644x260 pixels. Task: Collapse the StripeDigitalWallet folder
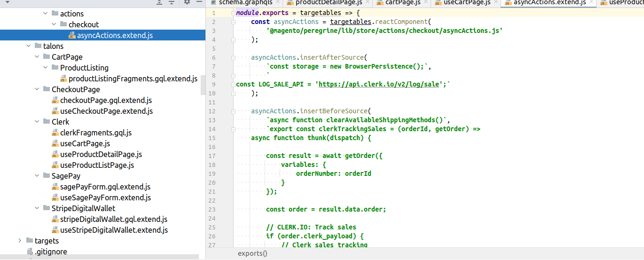click(37, 208)
